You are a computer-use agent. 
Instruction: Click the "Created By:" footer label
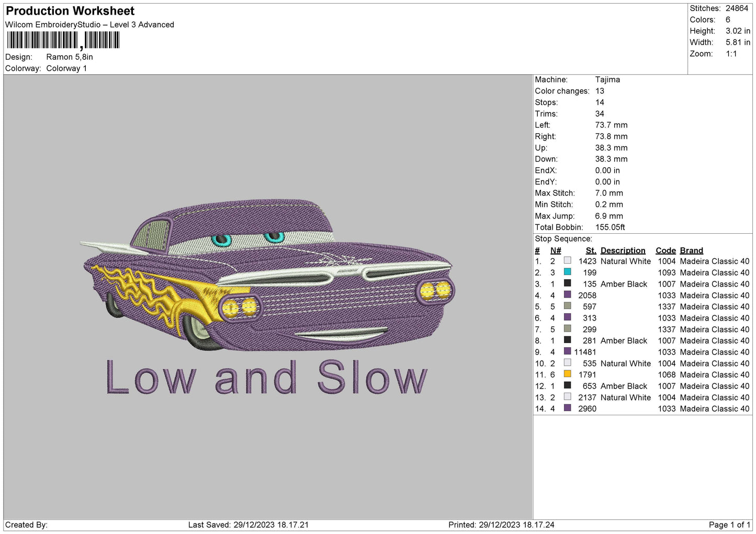click(x=26, y=525)
